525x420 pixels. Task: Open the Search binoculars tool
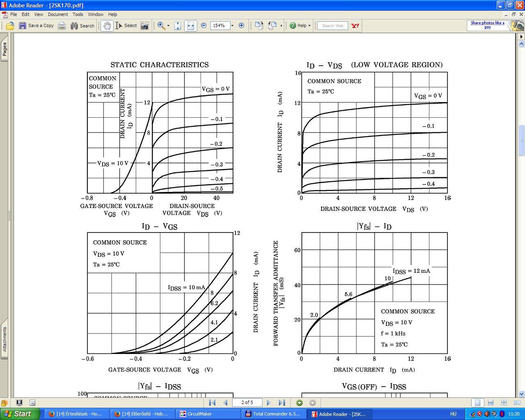tap(82, 26)
